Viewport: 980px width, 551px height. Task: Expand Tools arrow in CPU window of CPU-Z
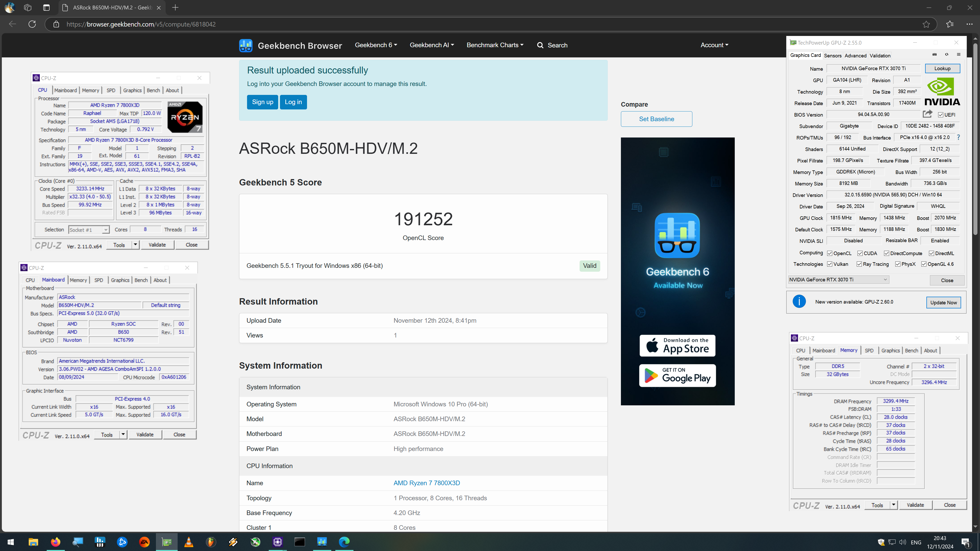click(136, 245)
